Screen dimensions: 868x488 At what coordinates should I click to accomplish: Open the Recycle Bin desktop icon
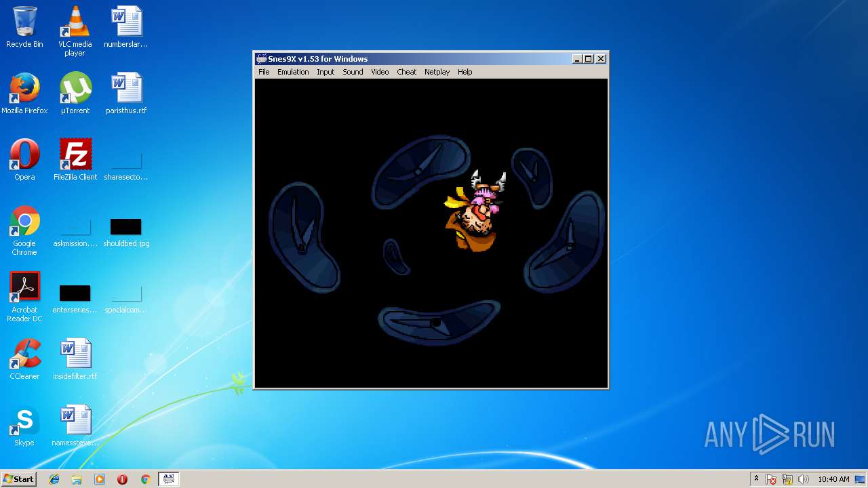[24, 27]
